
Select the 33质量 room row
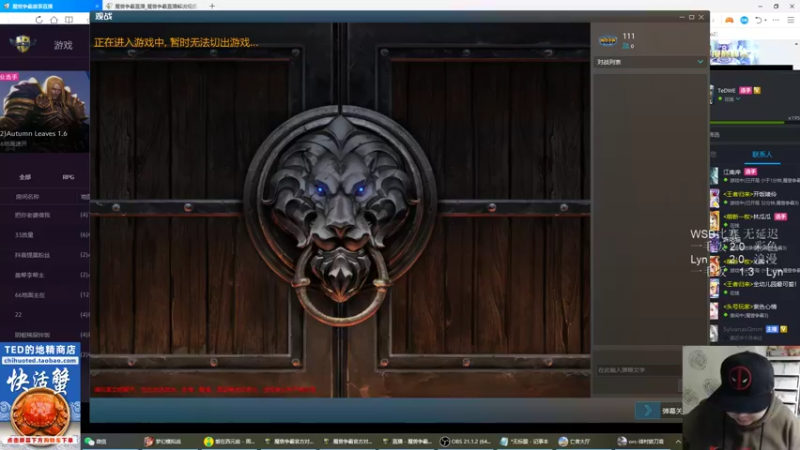coord(45,235)
